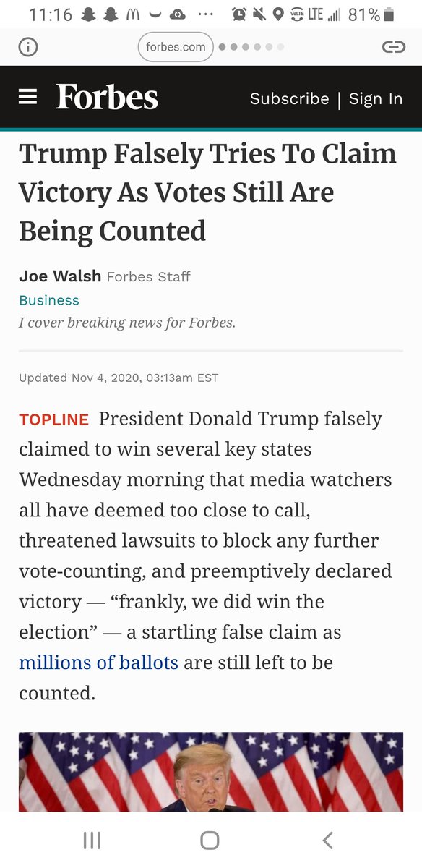Tap the Android recent apps icon

pos(92,840)
